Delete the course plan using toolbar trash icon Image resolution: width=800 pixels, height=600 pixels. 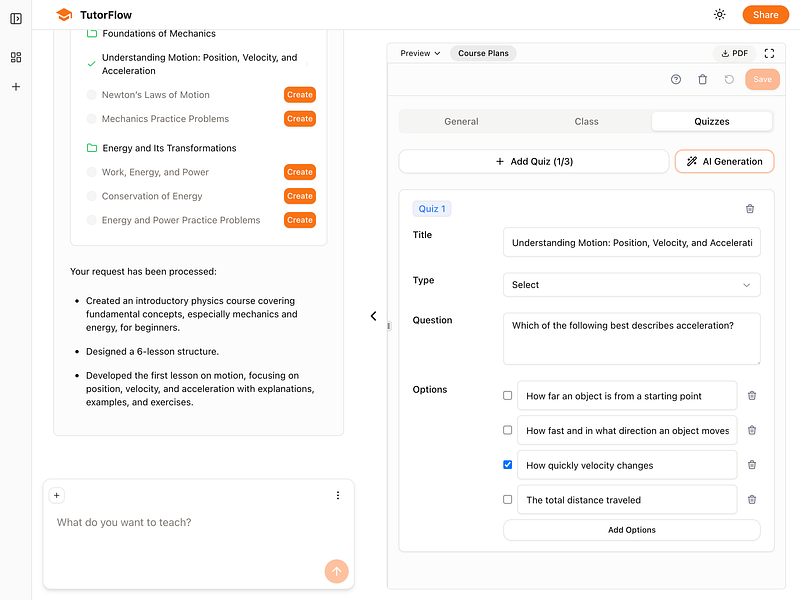tap(703, 79)
